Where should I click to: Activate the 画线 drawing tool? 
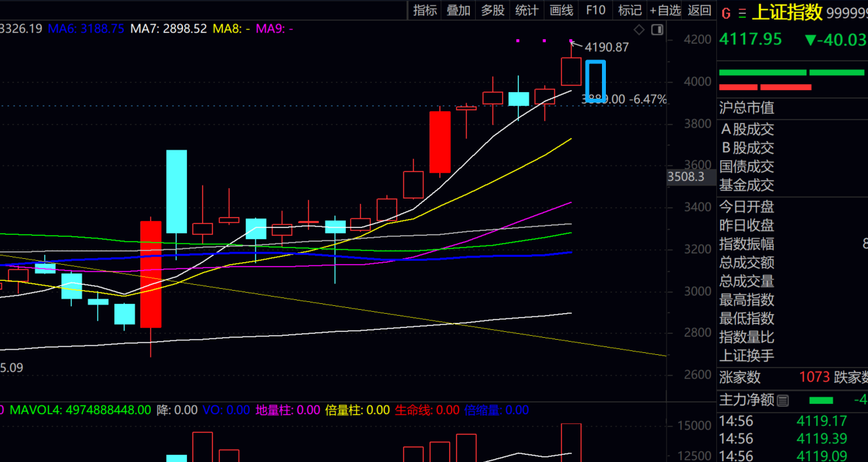click(x=561, y=10)
